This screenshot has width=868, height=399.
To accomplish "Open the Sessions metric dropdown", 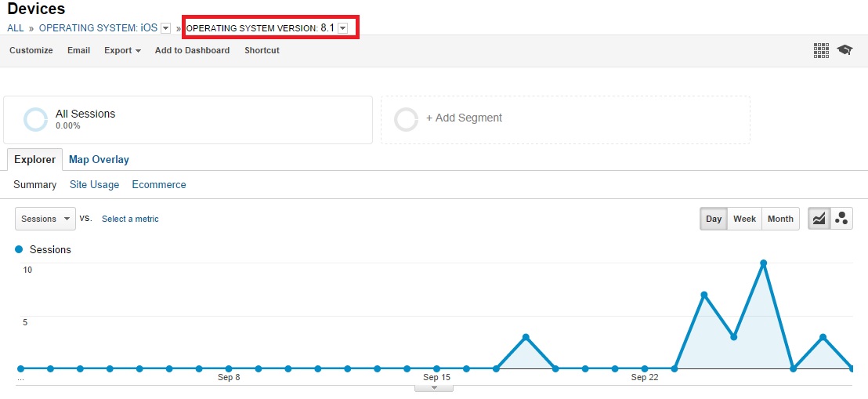I will tap(45, 219).
